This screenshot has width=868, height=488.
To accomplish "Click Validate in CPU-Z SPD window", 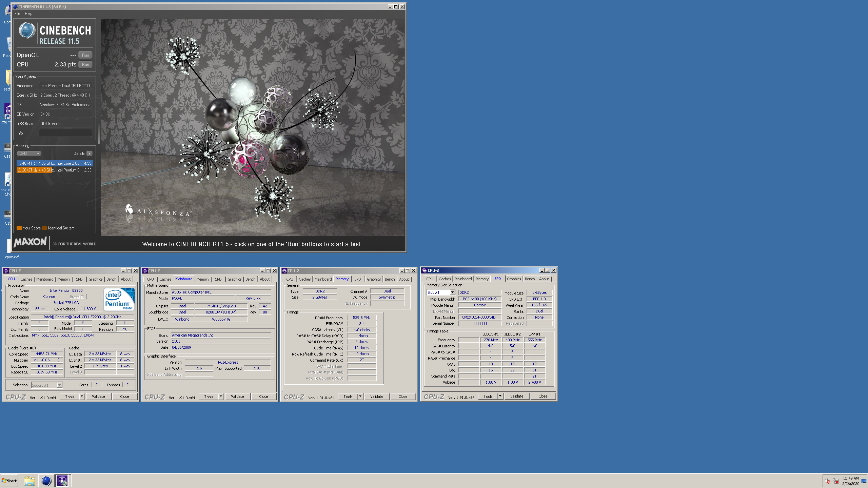I will point(517,396).
